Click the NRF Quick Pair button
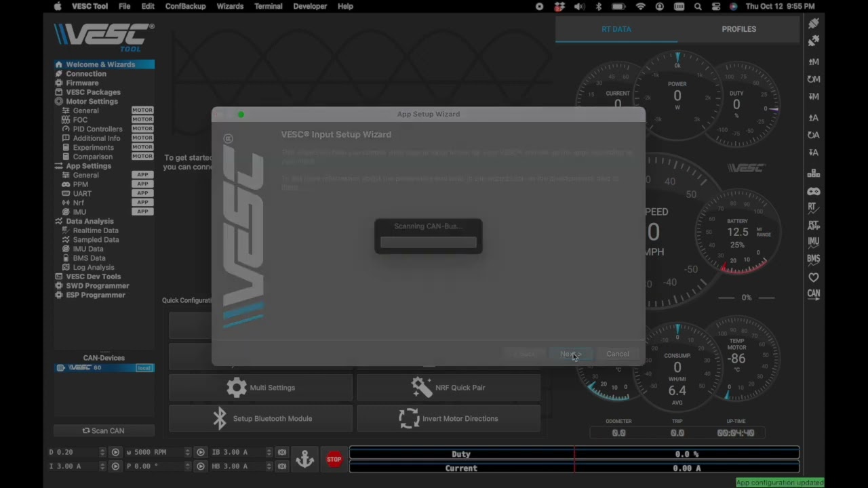The image size is (868, 488). click(x=449, y=388)
